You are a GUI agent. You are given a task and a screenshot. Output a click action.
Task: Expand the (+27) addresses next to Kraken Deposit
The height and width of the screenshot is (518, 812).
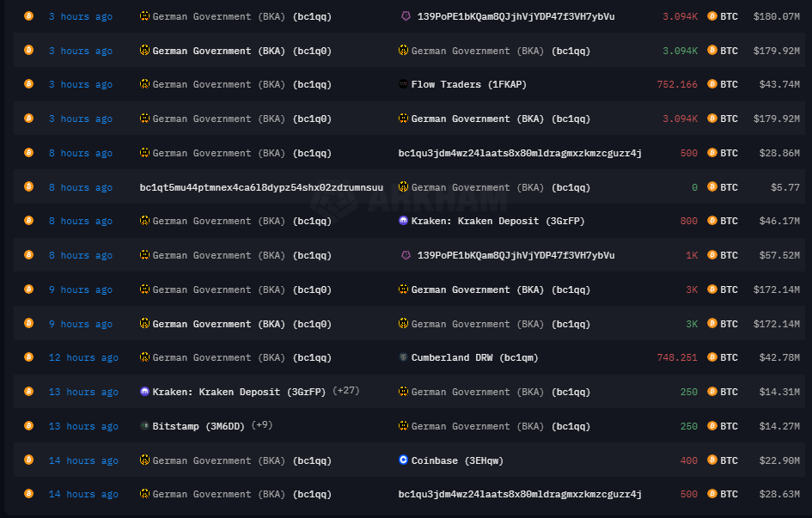(x=345, y=392)
